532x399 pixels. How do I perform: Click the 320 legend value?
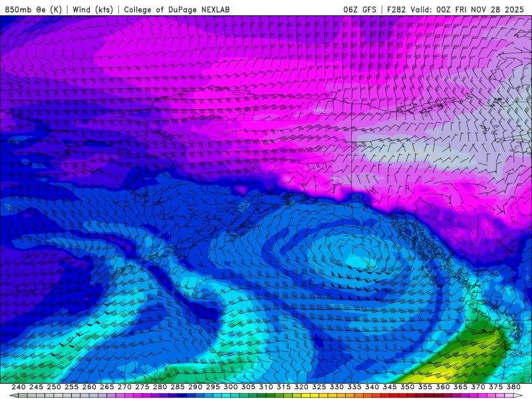[x=301, y=387]
